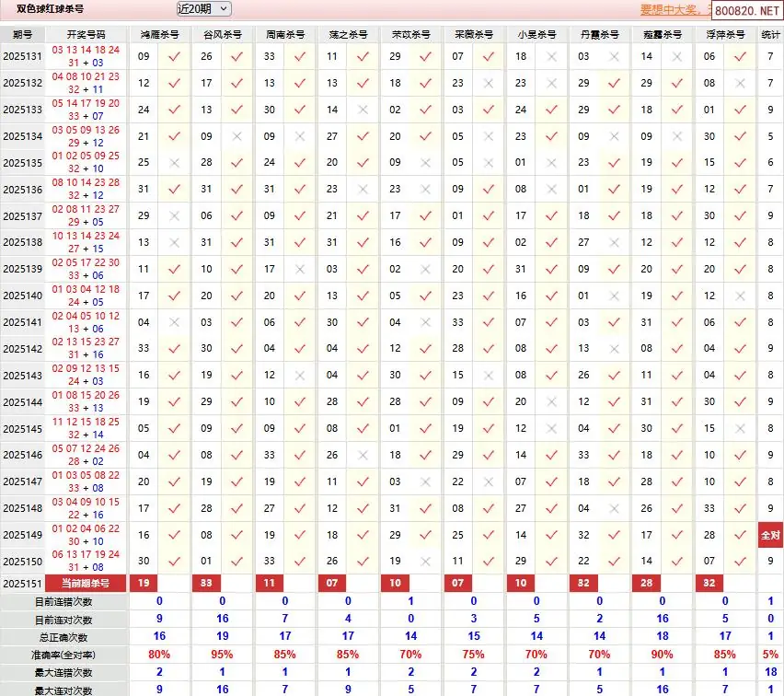Click red current kill number 33 for 谷风
Viewport: 784px width, 696px height.
click(x=206, y=584)
